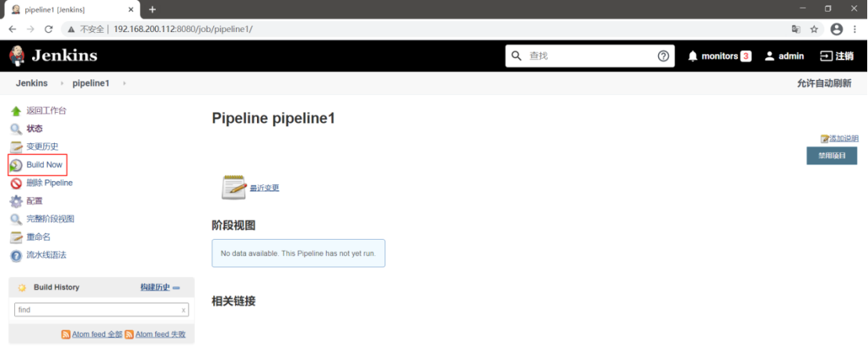Bookmark this page with star icon
The height and width of the screenshot is (347, 868).
814,29
